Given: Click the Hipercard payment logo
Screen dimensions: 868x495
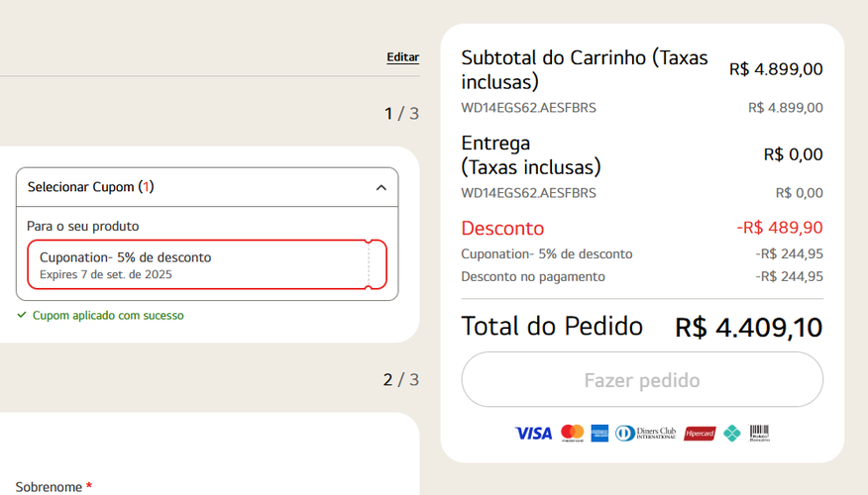Looking at the screenshot, I should pos(700,434).
